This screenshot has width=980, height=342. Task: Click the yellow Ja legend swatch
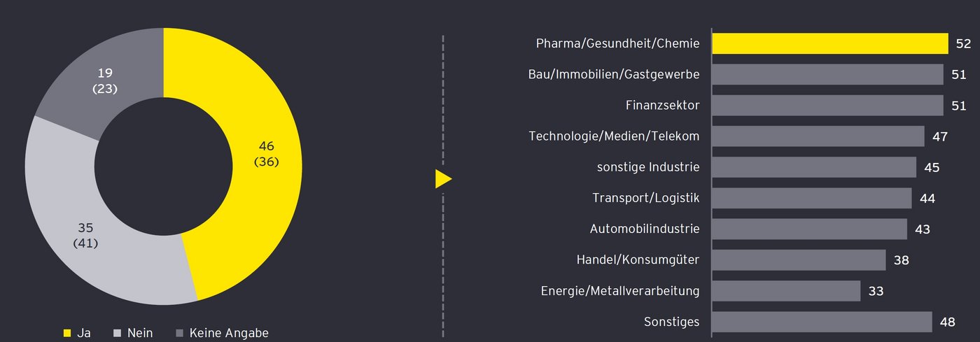click(67, 333)
